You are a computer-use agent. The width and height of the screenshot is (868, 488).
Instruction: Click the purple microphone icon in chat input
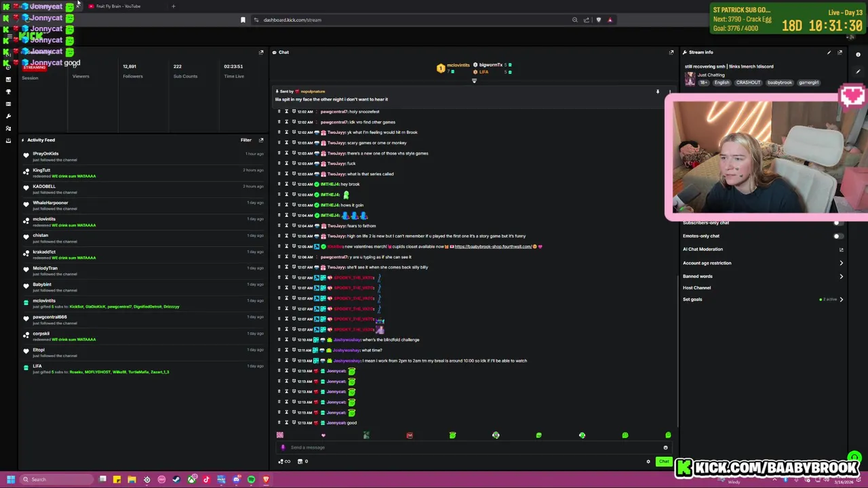283,447
